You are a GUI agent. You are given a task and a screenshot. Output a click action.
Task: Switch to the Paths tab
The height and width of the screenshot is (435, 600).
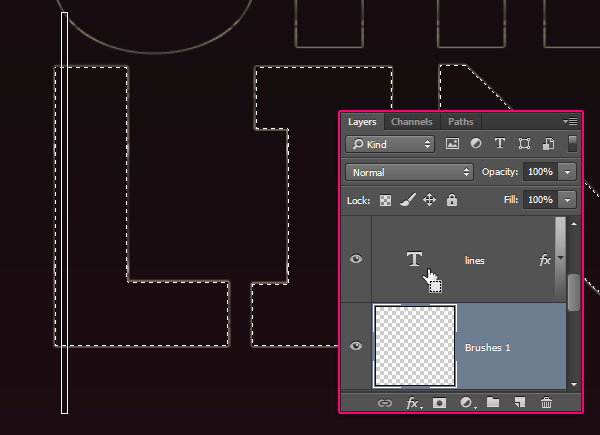tap(460, 122)
